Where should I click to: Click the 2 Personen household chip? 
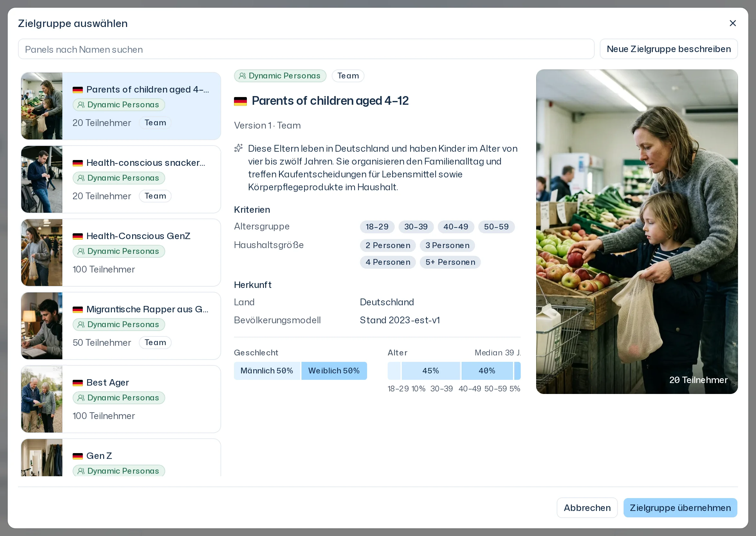coord(388,245)
